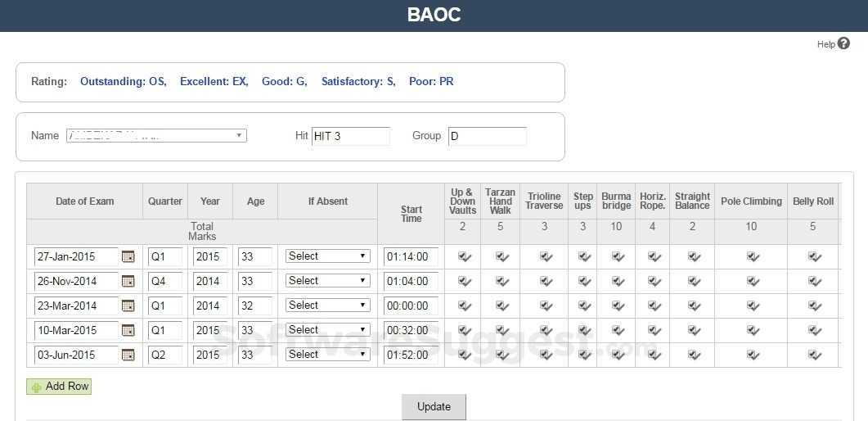Click the Add Row button label
The height and width of the screenshot is (421, 868).
point(67,387)
